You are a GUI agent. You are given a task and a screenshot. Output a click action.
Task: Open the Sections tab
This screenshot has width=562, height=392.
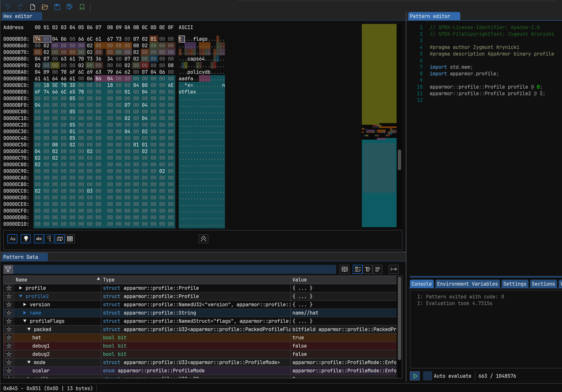click(543, 284)
